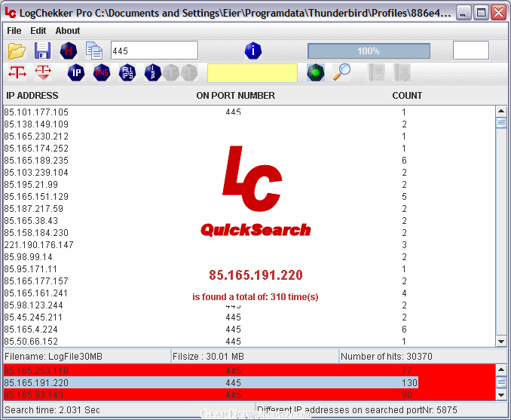This screenshot has width=511, height=420.
Task: Select row 85.98.99.14
Action: point(249,257)
